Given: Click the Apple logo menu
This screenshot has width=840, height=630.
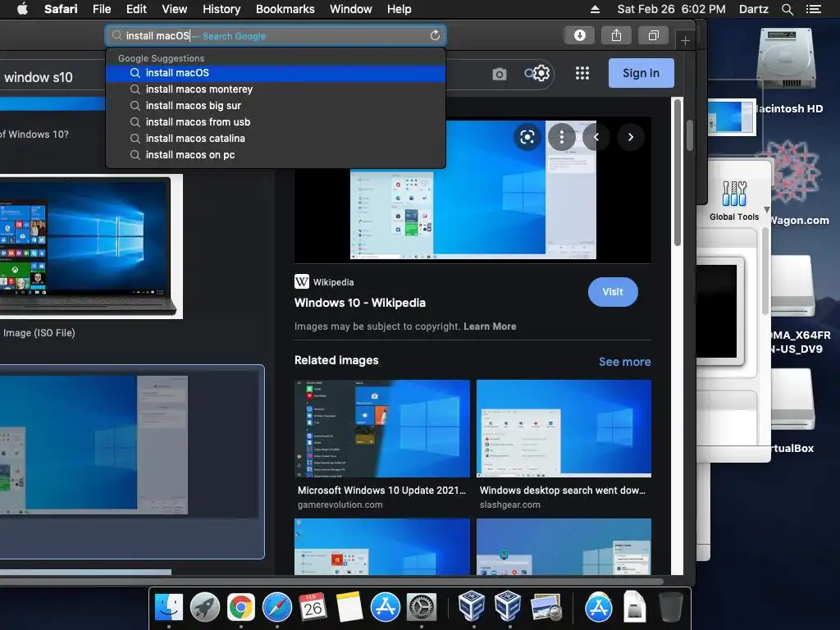Looking at the screenshot, I should [x=22, y=9].
